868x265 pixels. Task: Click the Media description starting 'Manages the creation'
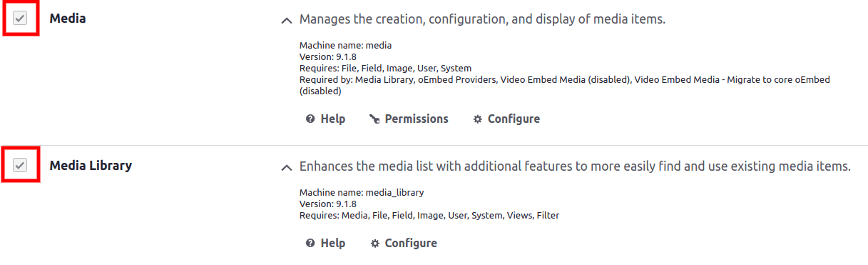[482, 19]
